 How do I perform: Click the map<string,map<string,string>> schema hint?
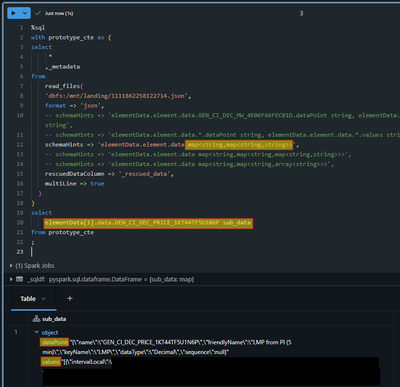(239, 145)
